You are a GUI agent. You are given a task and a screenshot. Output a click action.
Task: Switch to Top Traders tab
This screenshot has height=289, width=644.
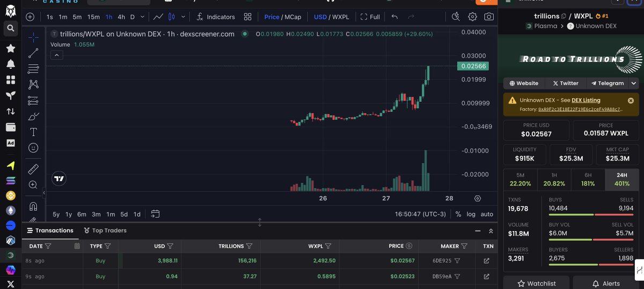tap(105, 230)
